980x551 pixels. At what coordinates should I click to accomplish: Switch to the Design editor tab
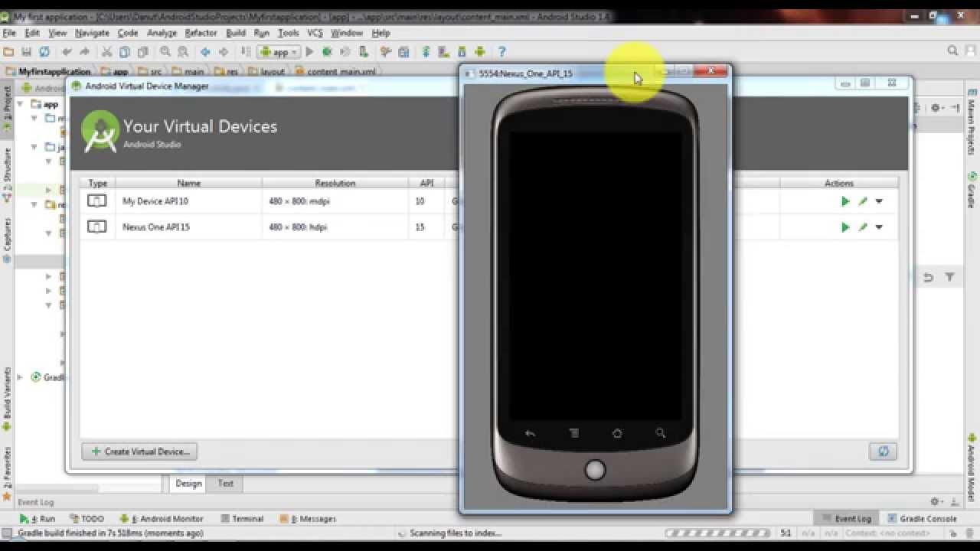pyautogui.click(x=188, y=484)
